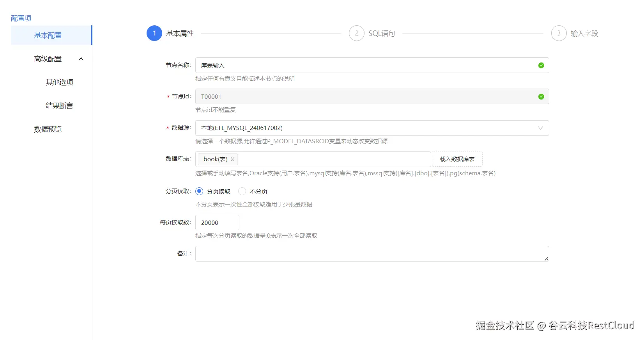This screenshot has height=340, width=644.
Task: Open the 基本配置 menu item
Action: 51,35
